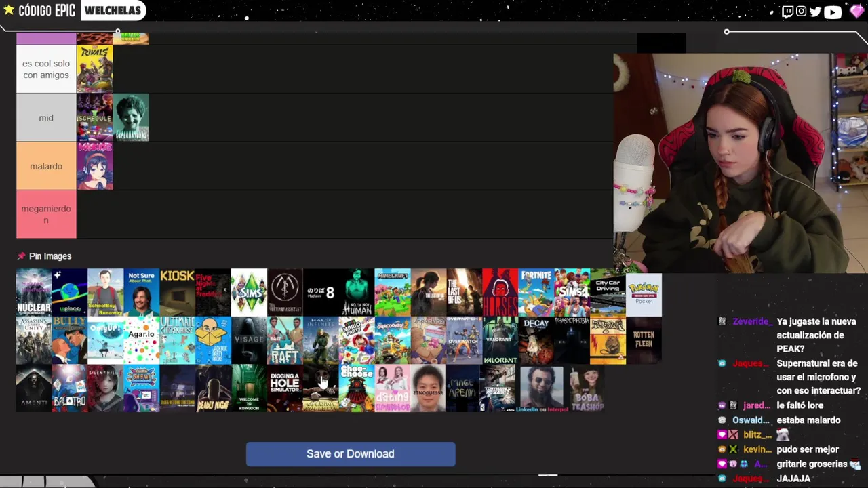
Task: Select the No I'm Not Human image
Action: pyautogui.click(x=357, y=293)
